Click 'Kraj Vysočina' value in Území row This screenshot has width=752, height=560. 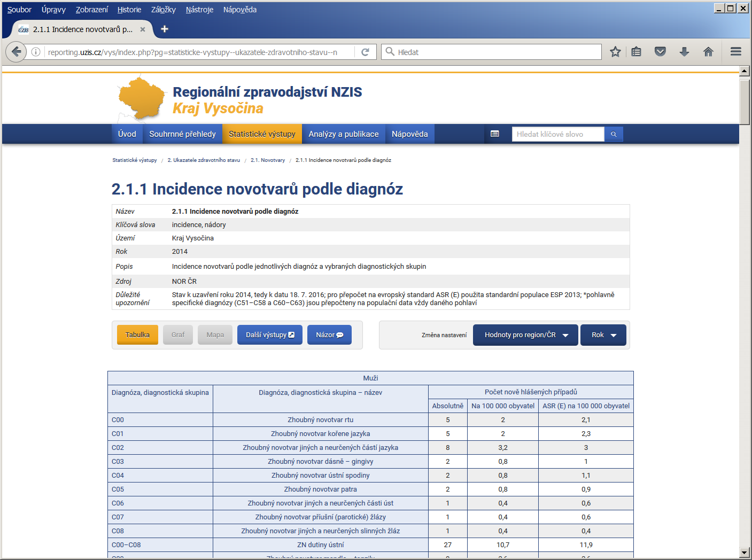pos(193,238)
